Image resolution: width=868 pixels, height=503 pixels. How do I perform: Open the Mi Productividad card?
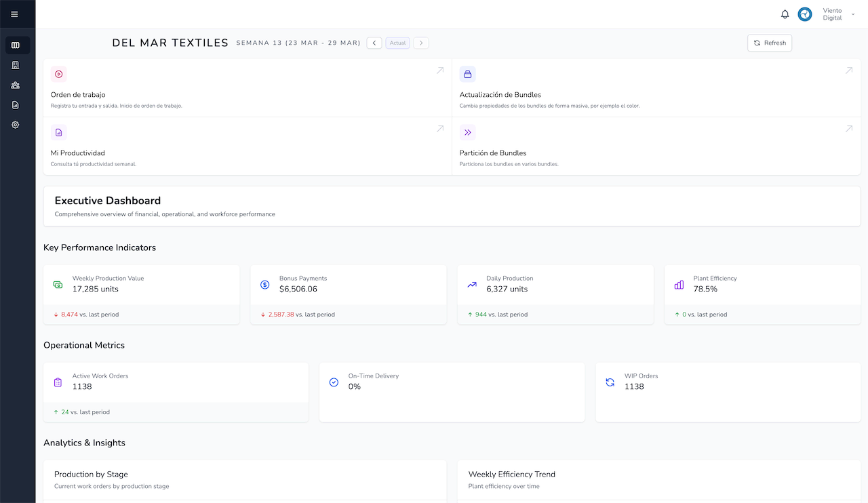pyautogui.click(x=248, y=146)
